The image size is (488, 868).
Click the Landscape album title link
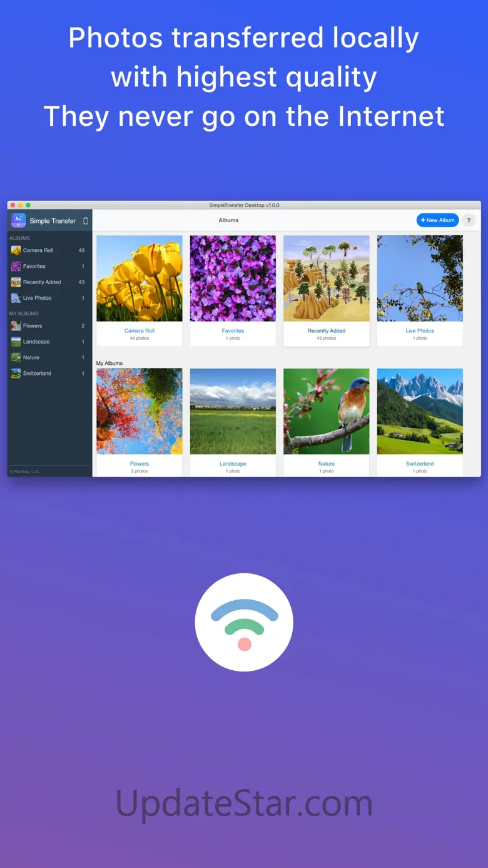coord(233,464)
